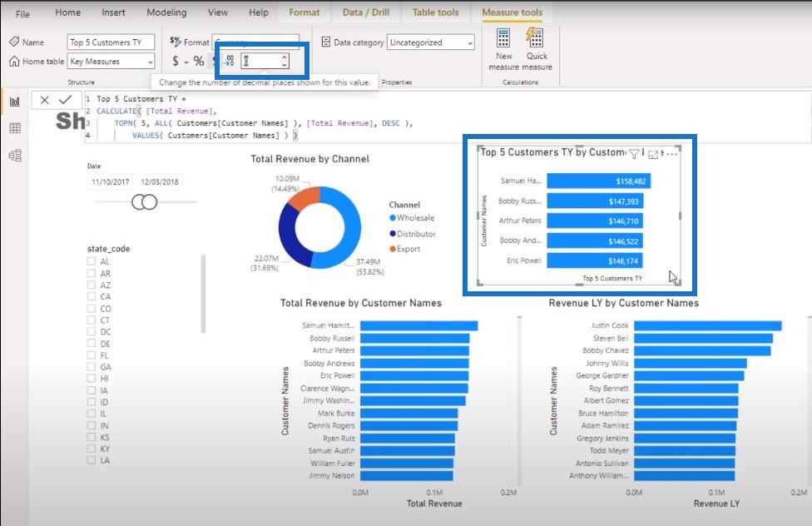The image size is (812, 526).
Task: Click the Wholesale legend item
Action: point(412,218)
